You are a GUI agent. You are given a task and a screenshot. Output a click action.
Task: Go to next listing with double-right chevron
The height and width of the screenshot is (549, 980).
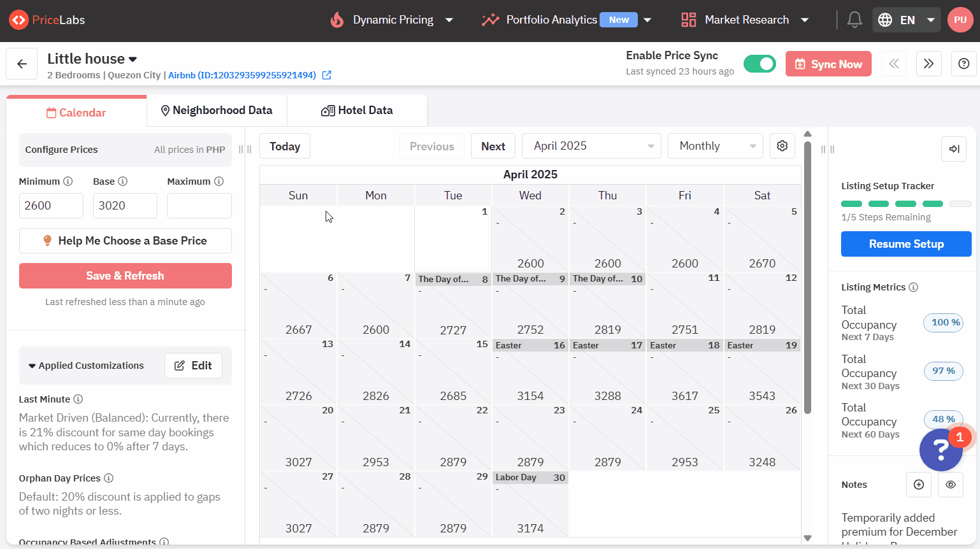click(x=929, y=64)
